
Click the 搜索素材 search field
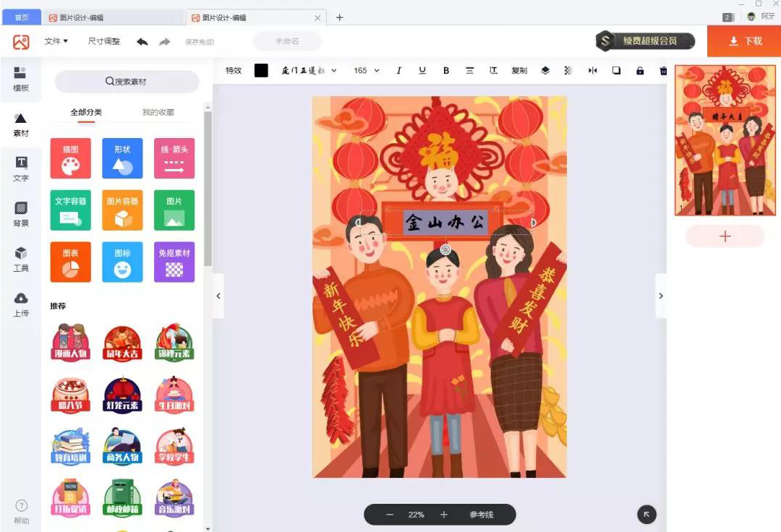(x=127, y=81)
